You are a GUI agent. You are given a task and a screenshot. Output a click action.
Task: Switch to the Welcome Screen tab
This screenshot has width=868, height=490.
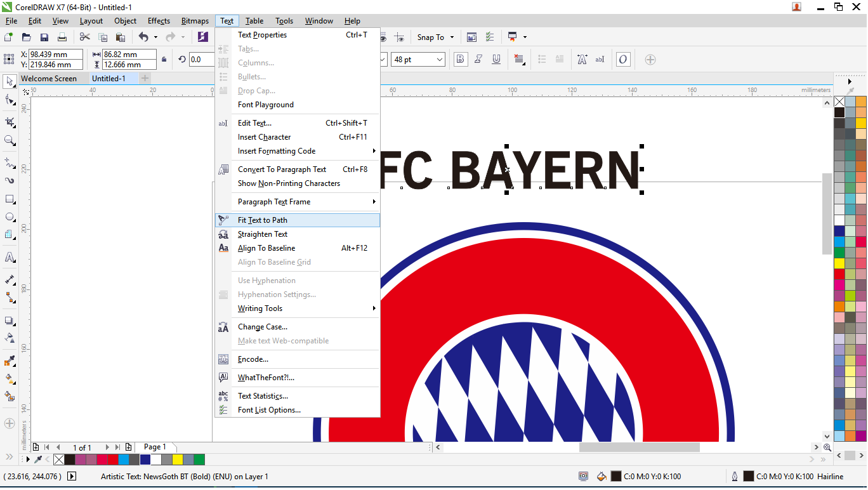click(x=49, y=79)
